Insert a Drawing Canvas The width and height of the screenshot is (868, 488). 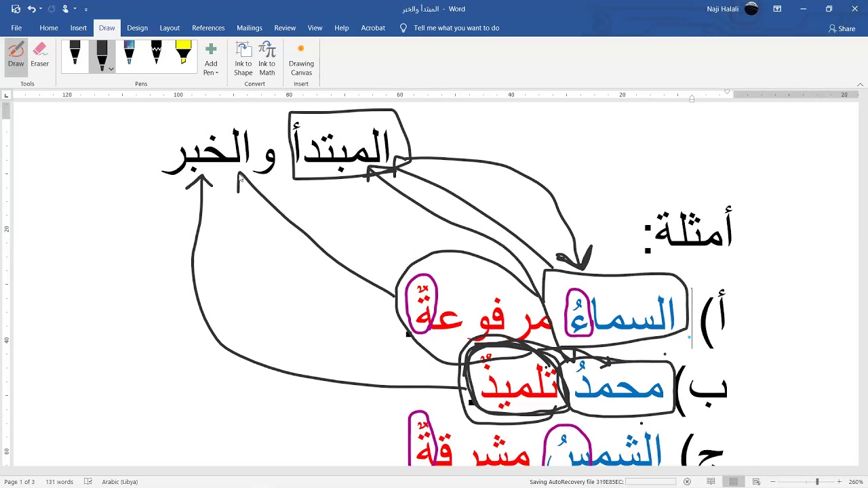(x=301, y=59)
